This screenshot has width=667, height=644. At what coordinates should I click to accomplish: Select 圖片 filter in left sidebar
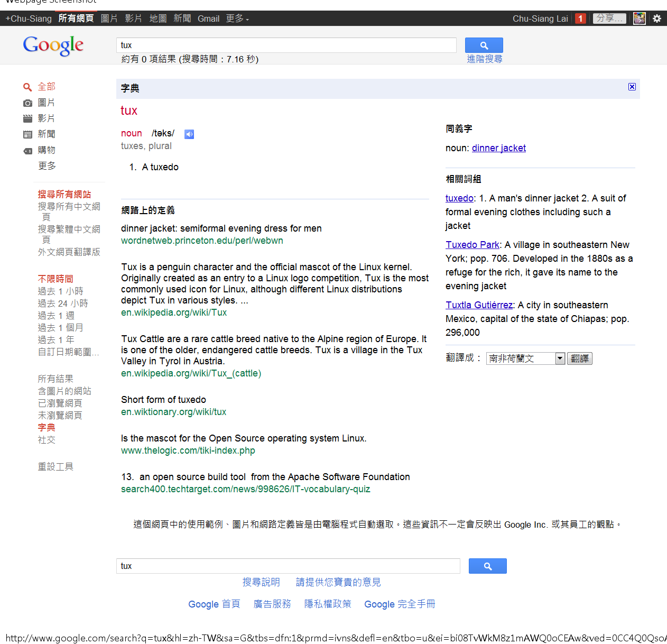click(47, 102)
